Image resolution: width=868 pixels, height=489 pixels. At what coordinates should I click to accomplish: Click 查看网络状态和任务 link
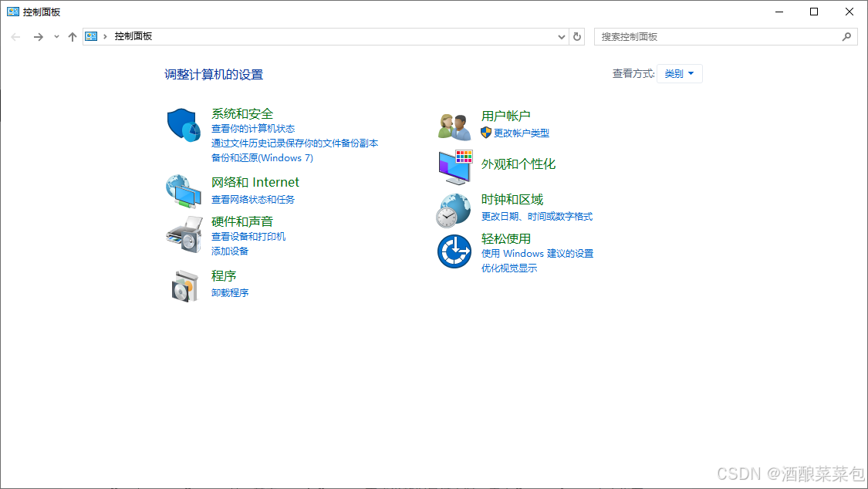(x=253, y=200)
